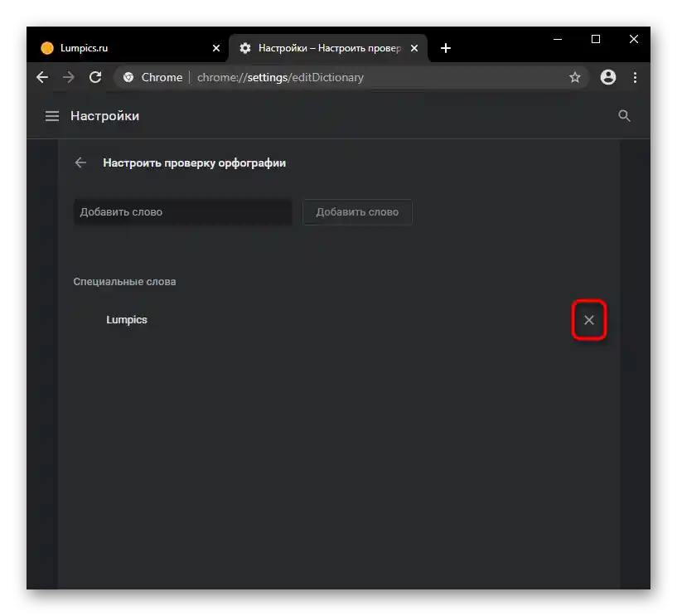677x616 pixels.
Task: Click the Добавить слово text field
Action: pos(182,212)
